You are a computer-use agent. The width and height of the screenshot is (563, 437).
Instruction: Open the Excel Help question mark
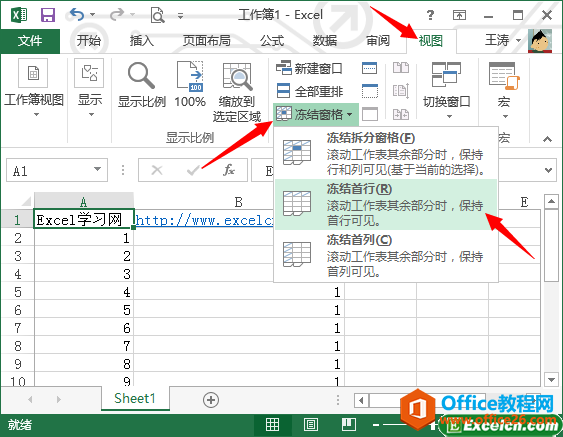(430, 15)
